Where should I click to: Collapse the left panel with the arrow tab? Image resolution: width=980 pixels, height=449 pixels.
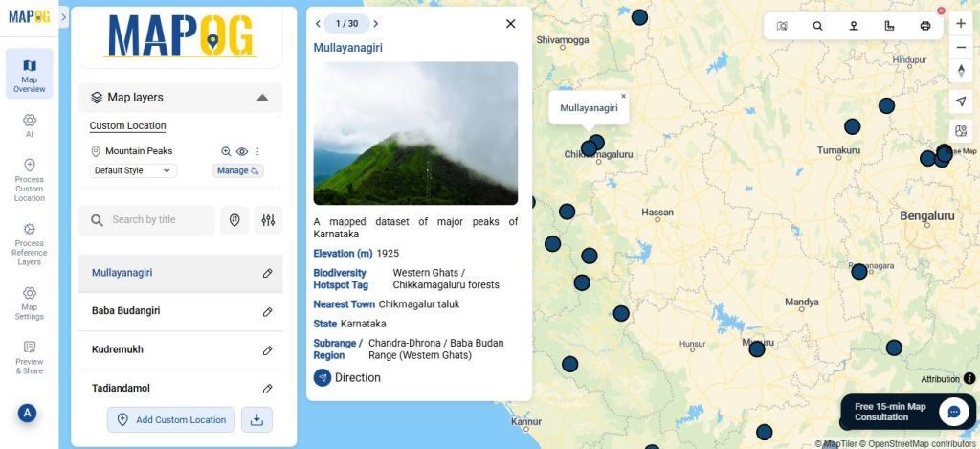[64, 17]
